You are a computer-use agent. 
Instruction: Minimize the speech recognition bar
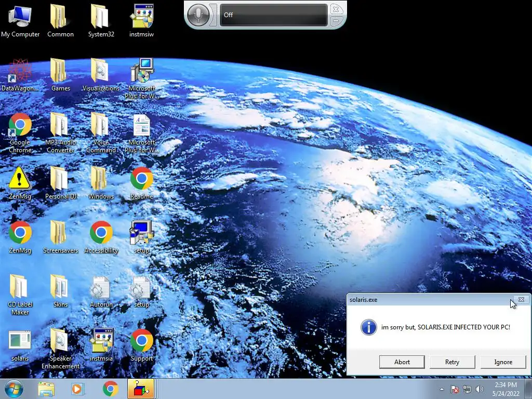pos(336,21)
